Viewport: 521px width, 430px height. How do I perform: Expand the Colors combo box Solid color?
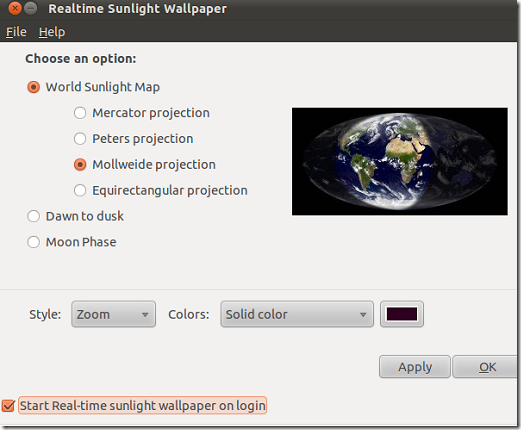[297, 314]
